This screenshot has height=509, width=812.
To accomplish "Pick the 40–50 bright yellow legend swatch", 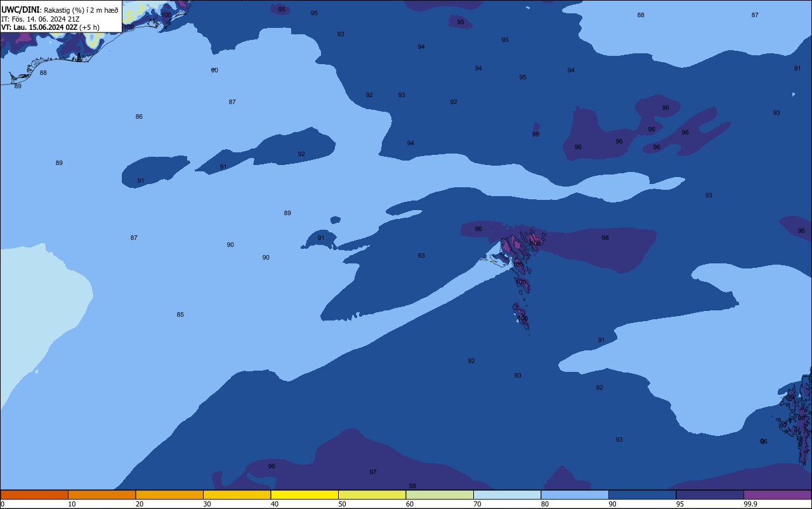I will 304,494.
